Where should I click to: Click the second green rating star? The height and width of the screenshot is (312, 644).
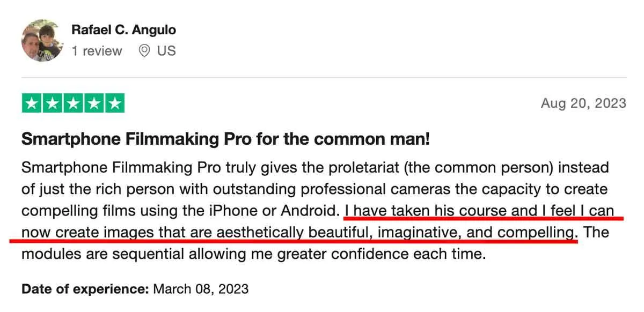point(53,103)
